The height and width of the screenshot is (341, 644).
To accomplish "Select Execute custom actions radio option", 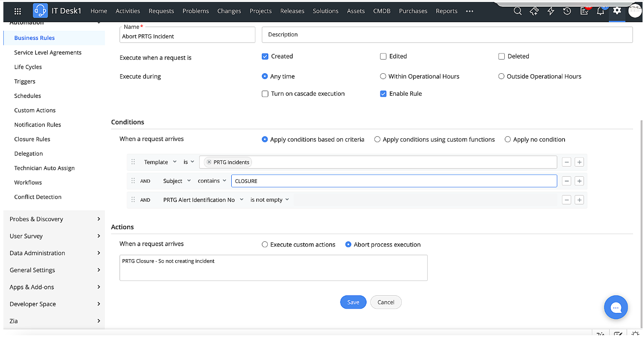I will 265,245.
